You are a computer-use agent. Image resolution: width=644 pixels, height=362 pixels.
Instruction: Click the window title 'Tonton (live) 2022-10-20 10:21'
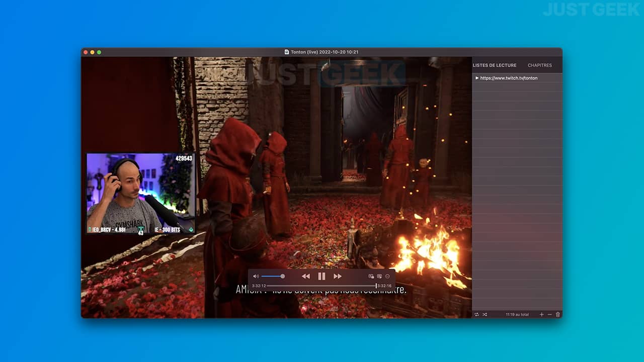tap(325, 52)
